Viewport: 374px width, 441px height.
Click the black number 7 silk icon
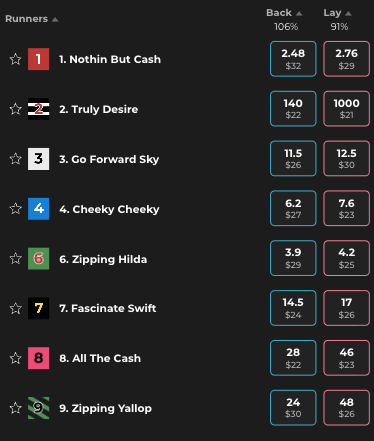click(x=38, y=308)
